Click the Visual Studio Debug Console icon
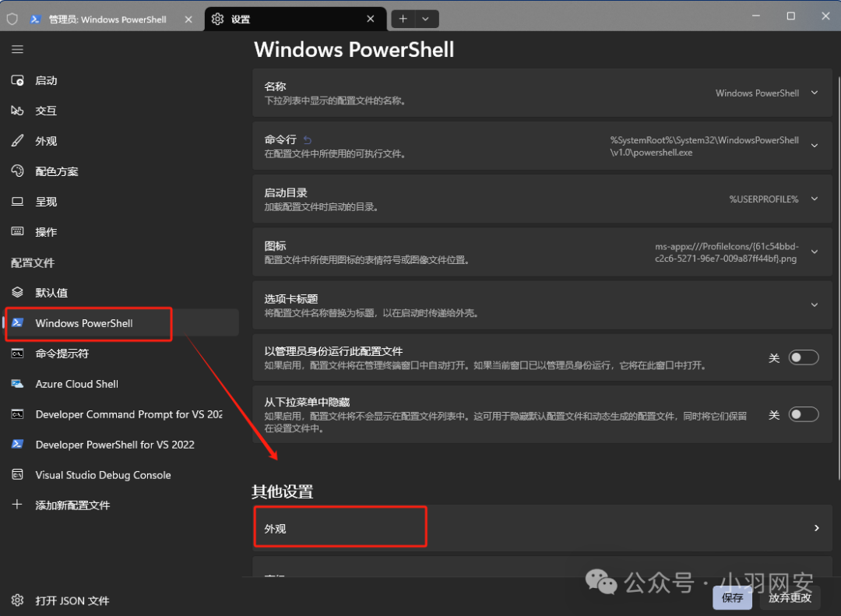Screen dimensions: 841x616 [17, 474]
